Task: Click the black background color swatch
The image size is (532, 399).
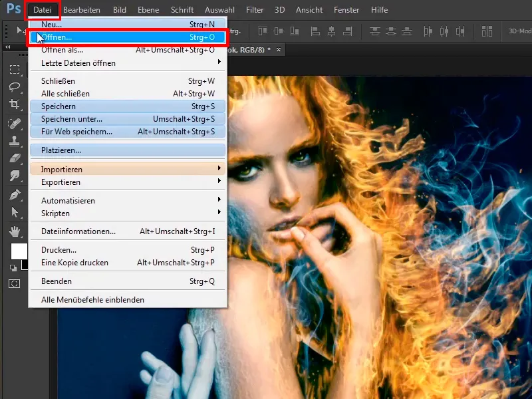Action: [x=25, y=265]
